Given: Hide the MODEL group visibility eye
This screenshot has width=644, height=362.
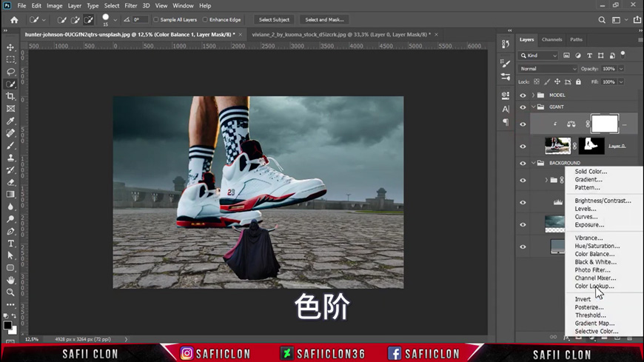Looking at the screenshot, I should click(523, 95).
